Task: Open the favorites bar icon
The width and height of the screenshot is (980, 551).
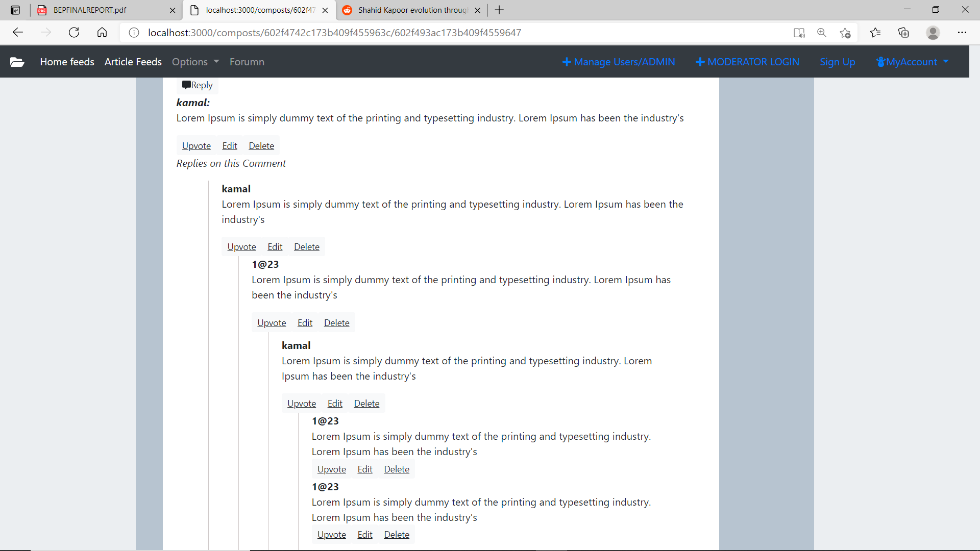Action: point(876,32)
